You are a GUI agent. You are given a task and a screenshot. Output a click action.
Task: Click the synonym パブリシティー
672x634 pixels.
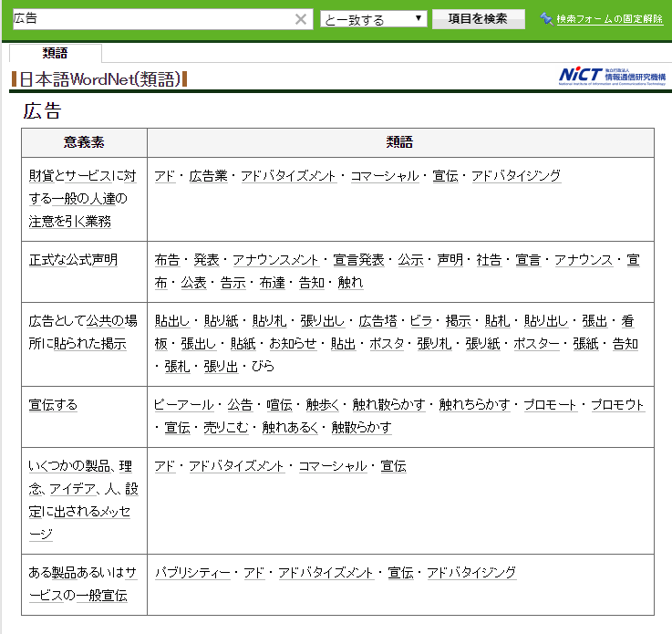pyautogui.click(x=192, y=572)
